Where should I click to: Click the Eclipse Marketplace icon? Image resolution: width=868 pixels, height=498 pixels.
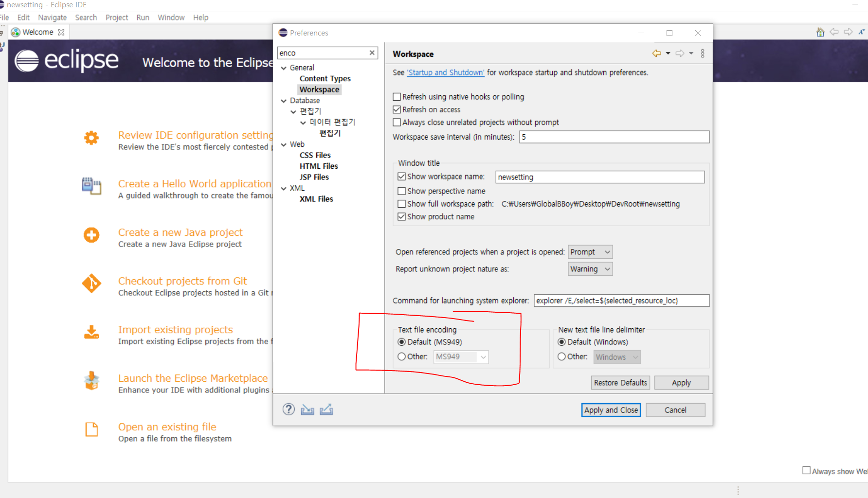pyautogui.click(x=91, y=381)
